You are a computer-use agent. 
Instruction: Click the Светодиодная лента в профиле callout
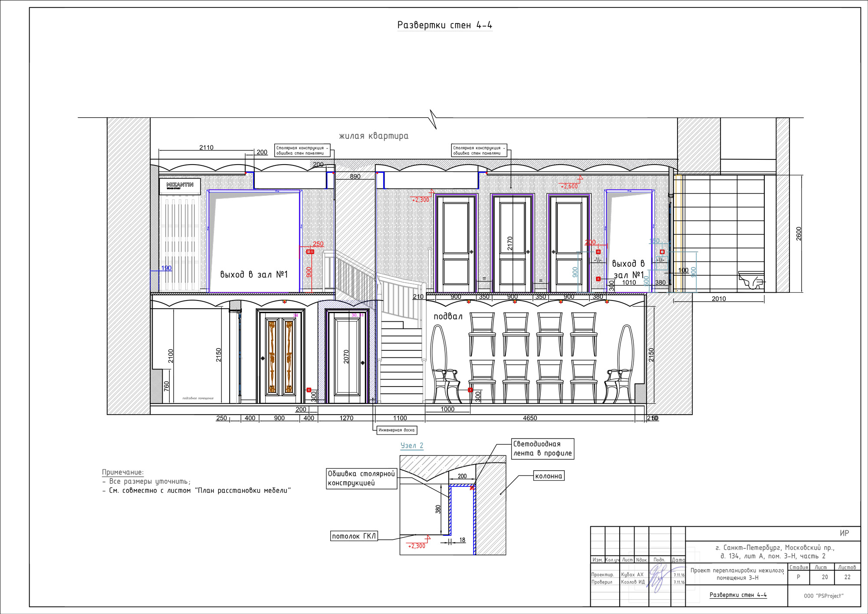coord(542,449)
